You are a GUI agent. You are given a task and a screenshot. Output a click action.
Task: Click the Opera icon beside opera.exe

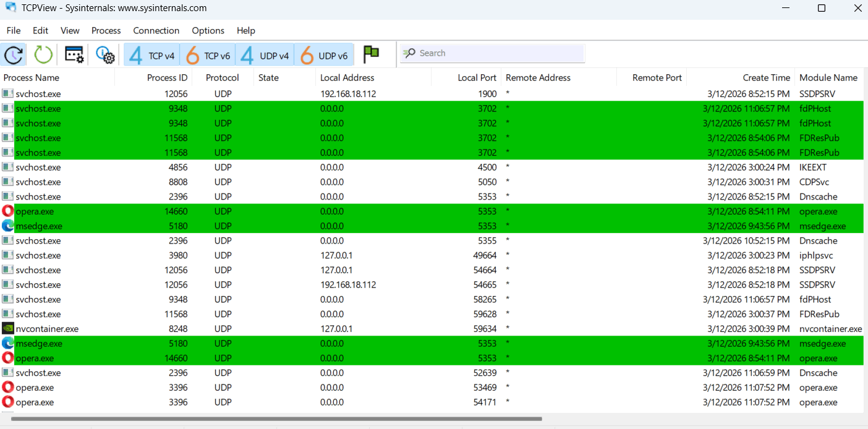(7, 211)
